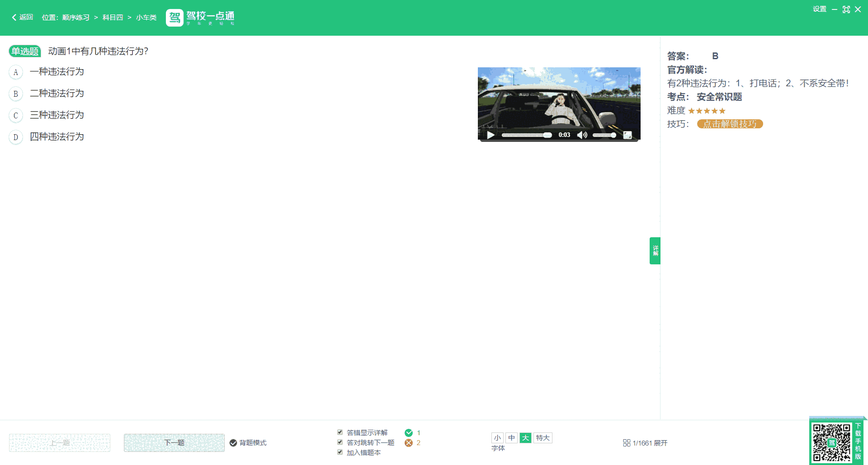
Task: Click 顺序练习 in the breadcrumb
Action: pyautogui.click(x=76, y=17)
